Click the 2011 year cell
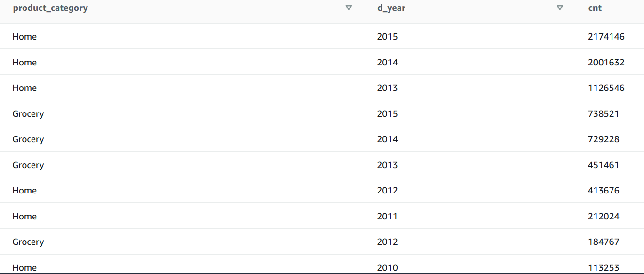Viewport: 644px width, 274px height. (387, 217)
